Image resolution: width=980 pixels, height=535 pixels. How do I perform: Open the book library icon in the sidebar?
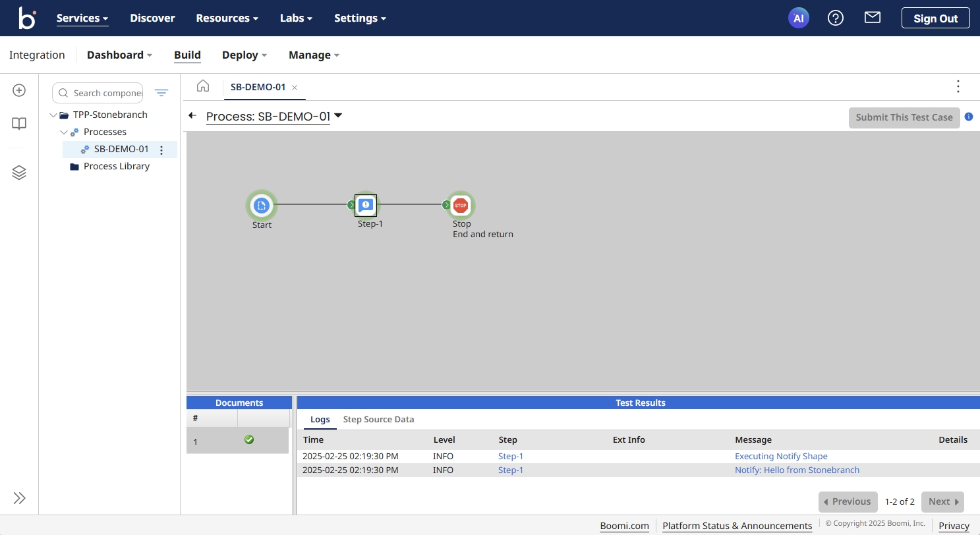pyautogui.click(x=19, y=124)
